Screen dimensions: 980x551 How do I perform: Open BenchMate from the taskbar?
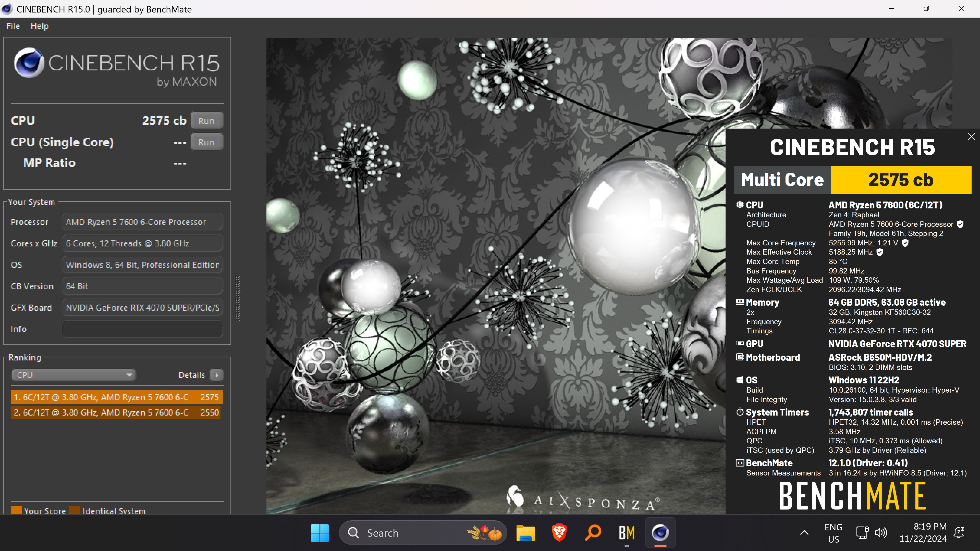627,533
